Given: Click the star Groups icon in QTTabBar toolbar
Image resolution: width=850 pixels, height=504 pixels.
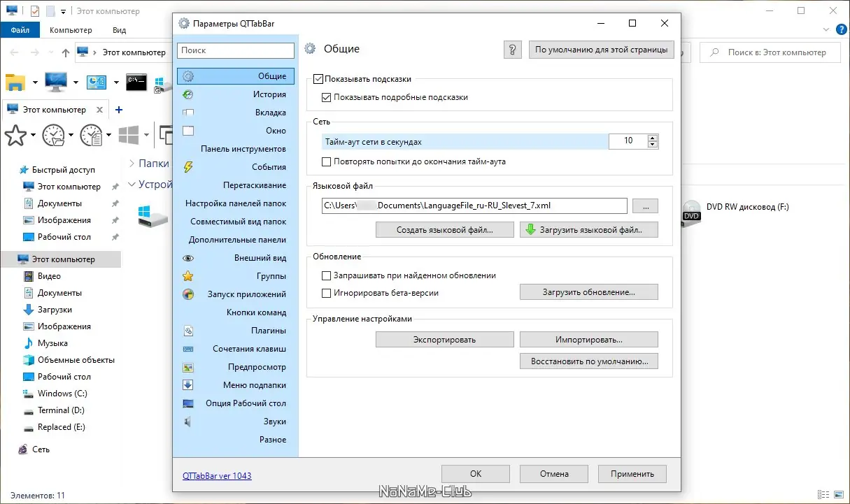Looking at the screenshot, I should [x=15, y=135].
